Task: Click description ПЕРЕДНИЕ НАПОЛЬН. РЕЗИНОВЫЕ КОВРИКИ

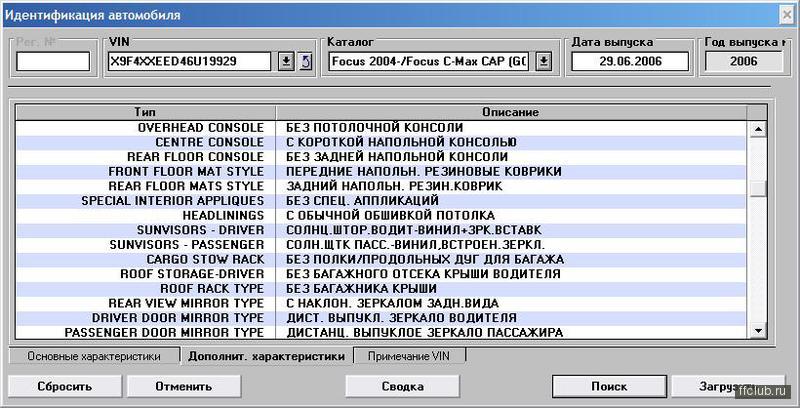Action: point(423,171)
